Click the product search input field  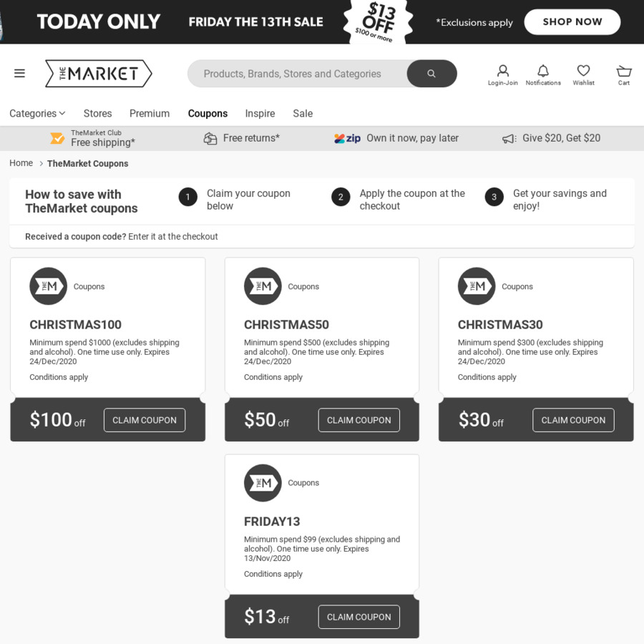point(301,73)
